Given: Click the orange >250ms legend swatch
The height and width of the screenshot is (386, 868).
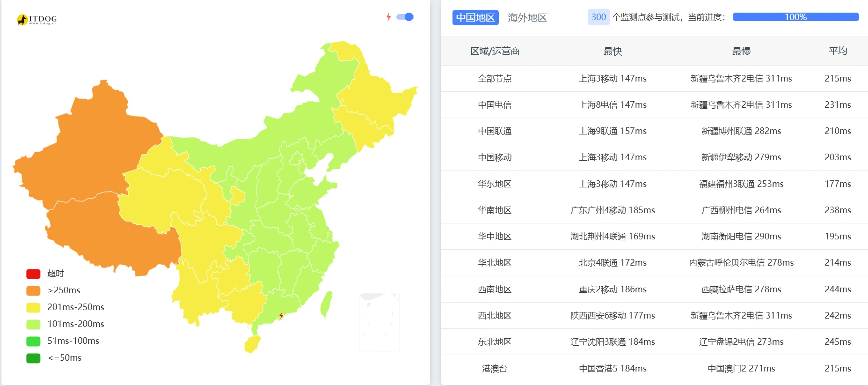Looking at the screenshot, I should point(33,290).
